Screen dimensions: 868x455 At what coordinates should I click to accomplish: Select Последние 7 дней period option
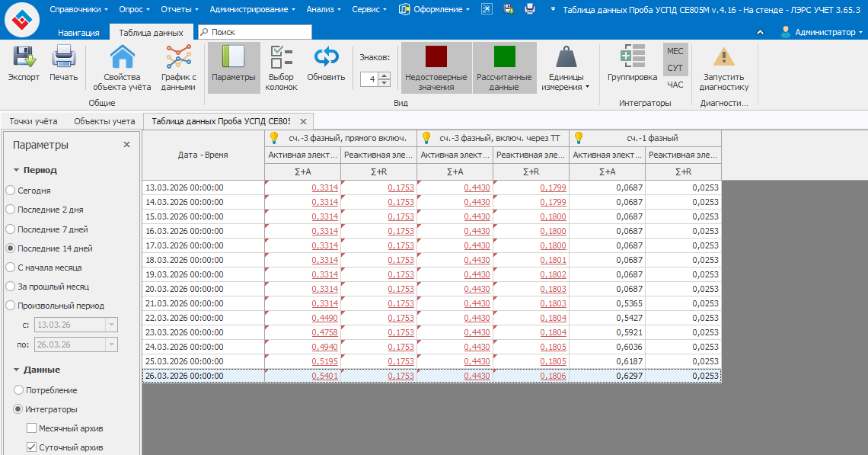[x=11, y=229]
